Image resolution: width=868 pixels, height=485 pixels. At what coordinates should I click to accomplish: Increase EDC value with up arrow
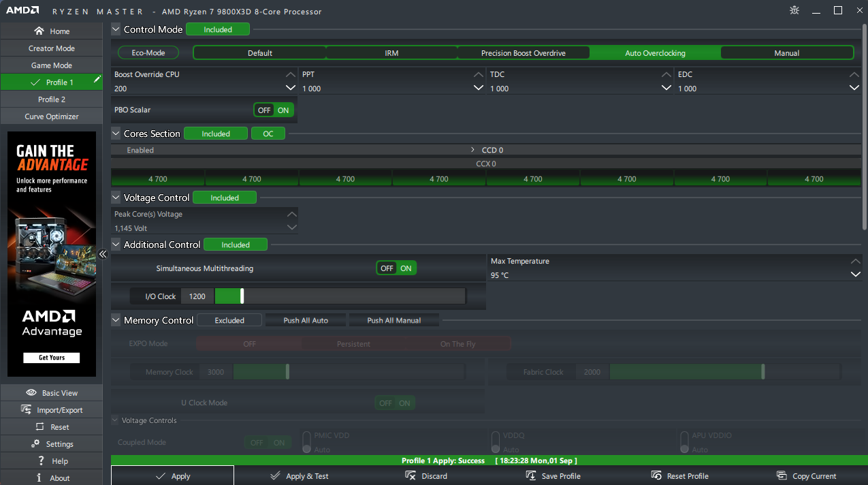pos(854,74)
